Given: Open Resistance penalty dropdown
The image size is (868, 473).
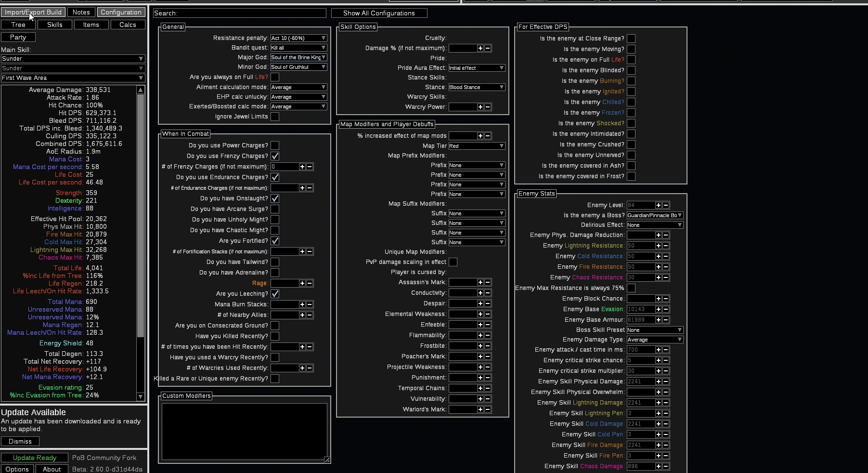Looking at the screenshot, I should [x=298, y=38].
